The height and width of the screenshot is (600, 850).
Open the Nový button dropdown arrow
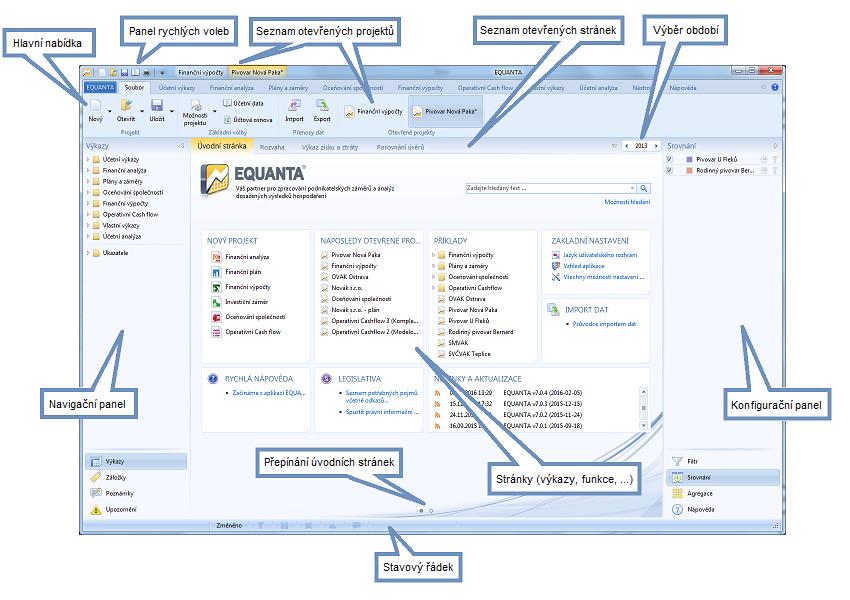(x=110, y=111)
